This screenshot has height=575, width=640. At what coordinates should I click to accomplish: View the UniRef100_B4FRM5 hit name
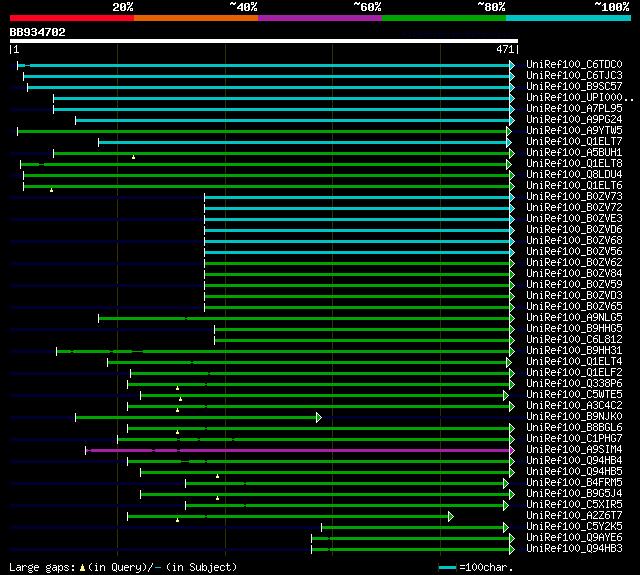click(x=574, y=483)
